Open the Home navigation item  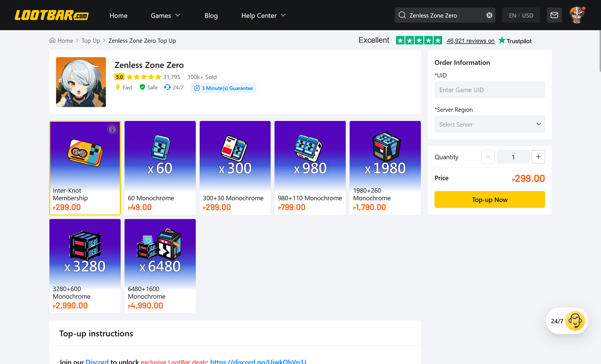click(118, 15)
